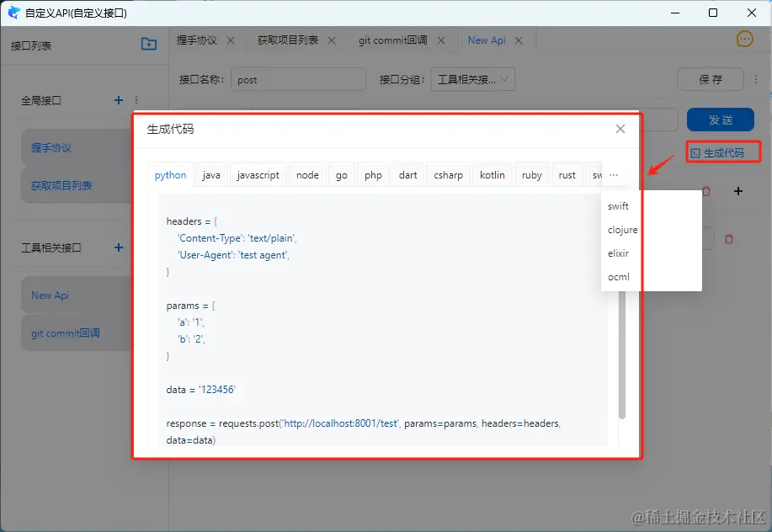Close the git commit回调 tab
Image resolution: width=772 pixels, height=532 pixels.
point(441,40)
